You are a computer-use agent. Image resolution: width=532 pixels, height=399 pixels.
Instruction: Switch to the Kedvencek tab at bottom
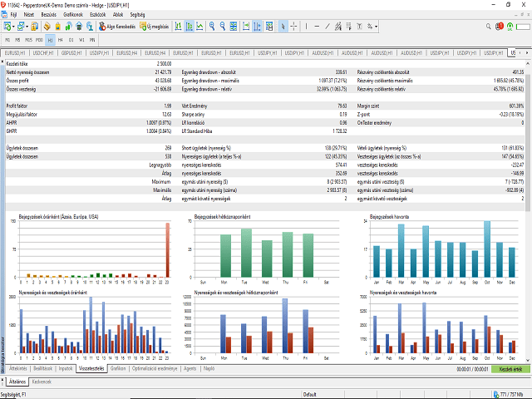(x=42, y=381)
